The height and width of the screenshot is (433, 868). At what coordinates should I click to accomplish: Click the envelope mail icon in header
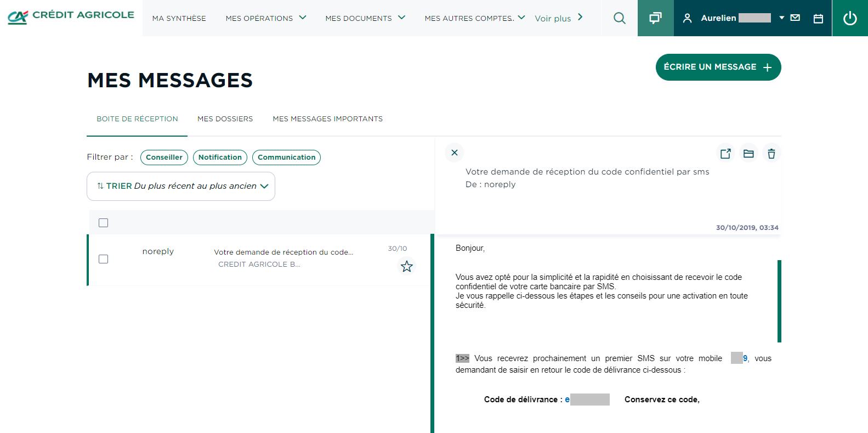[x=795, y=18]
